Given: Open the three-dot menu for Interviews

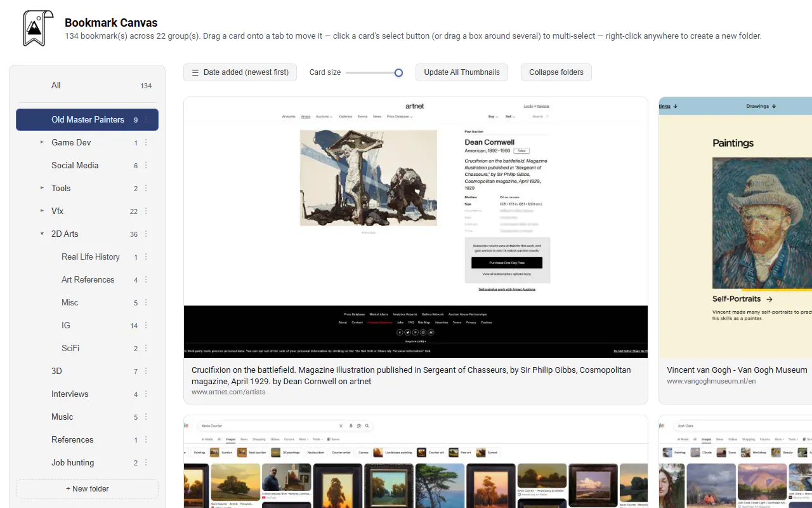Looking at the screenshot, I should (x=146, y=394).
